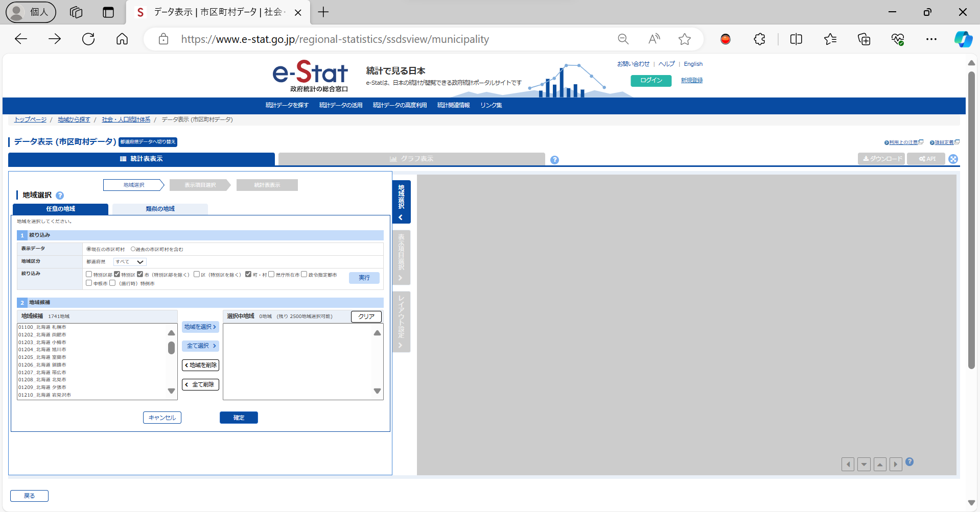Click the help icon beside 地域選択 heading
Screen dimensions: 980x512
60,196
